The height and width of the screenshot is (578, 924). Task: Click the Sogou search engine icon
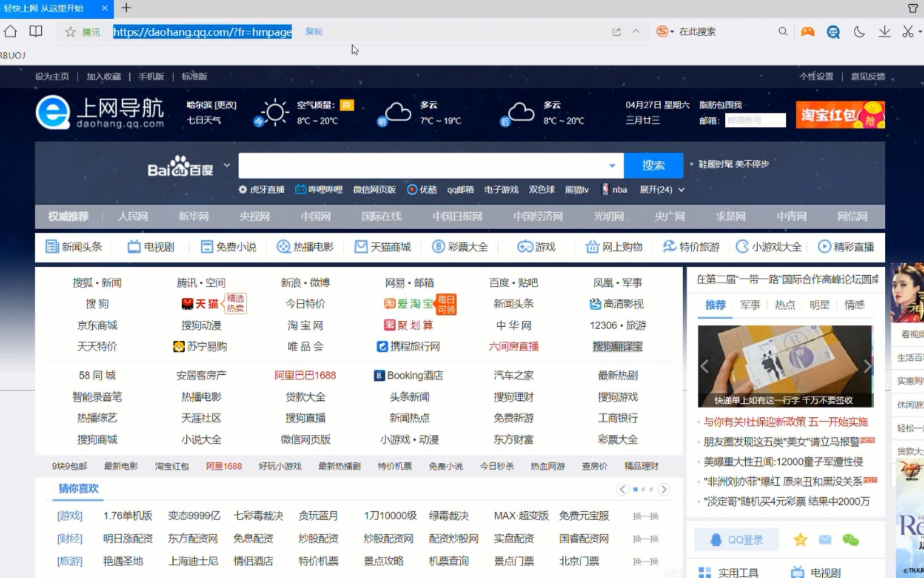pyautogui.click(x=662, y=32)
